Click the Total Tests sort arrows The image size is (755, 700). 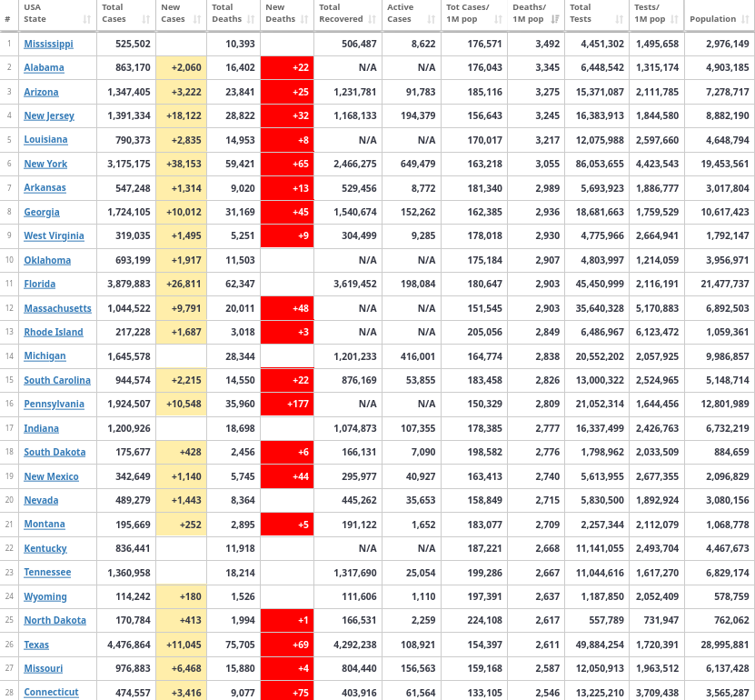pos(619,19)
